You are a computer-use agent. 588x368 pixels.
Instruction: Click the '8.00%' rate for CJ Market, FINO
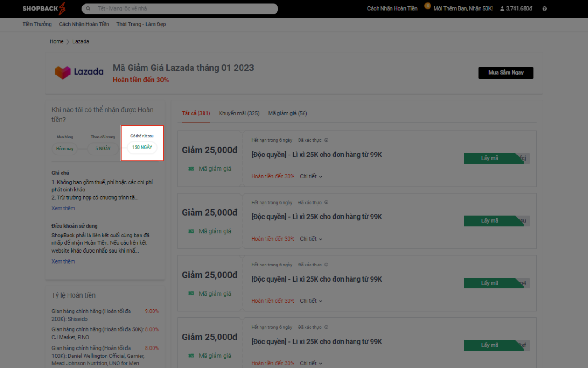[152, 330]
